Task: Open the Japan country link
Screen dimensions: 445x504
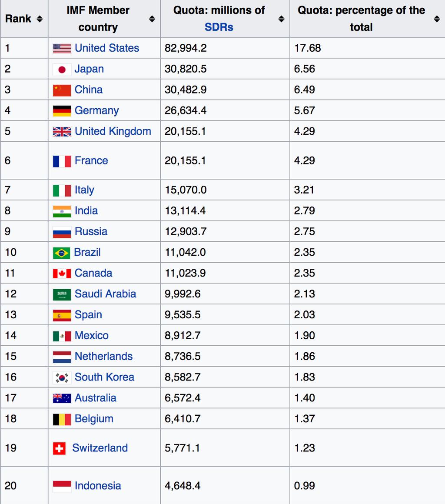Action: [89, 69]
